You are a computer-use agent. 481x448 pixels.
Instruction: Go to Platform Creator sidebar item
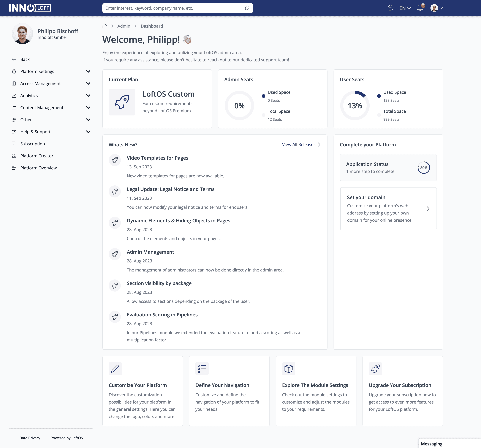(37, 156)
